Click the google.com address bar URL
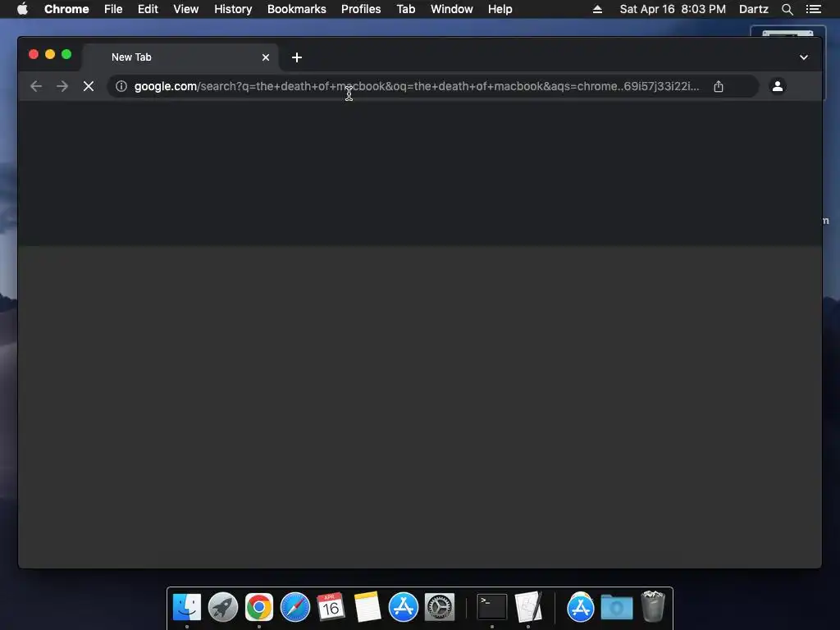 [x=416, y=86]
